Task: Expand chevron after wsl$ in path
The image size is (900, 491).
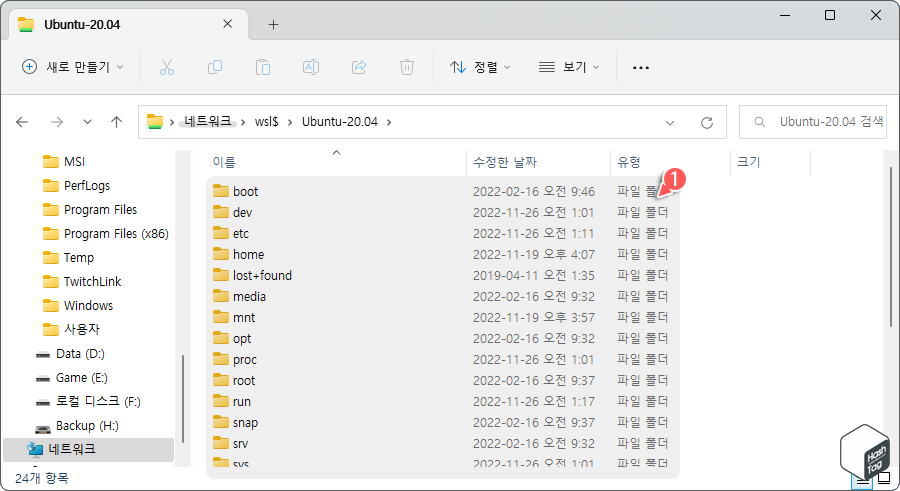Action: pyautogui.click(x=290, y=122)
